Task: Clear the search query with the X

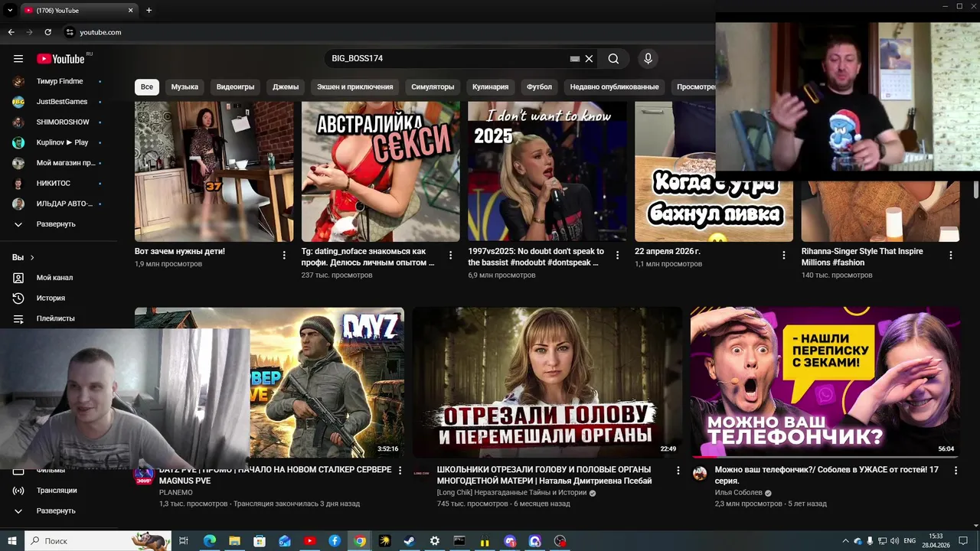Action: (x=589, y=59)
